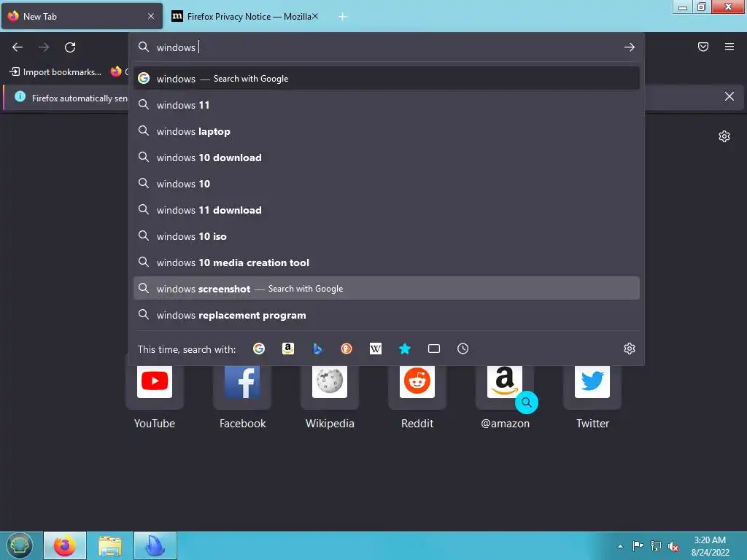This screenshot has height=560, width=747.
Task: Open the clock showing 3:20 AM
Action: point(711,546)
